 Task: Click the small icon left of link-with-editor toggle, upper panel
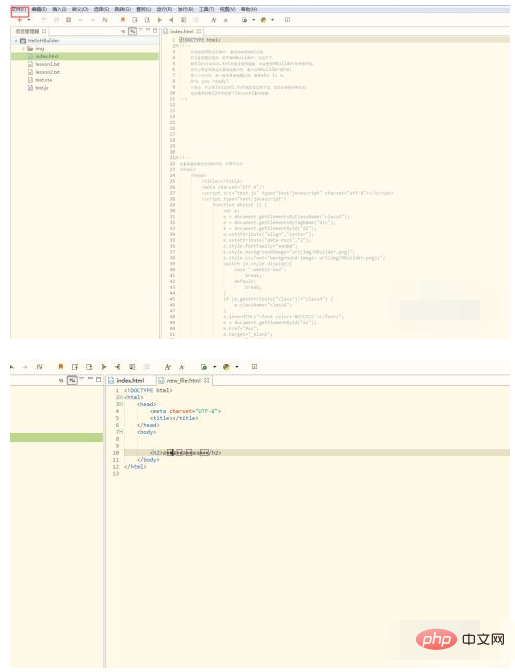(123, 32)
